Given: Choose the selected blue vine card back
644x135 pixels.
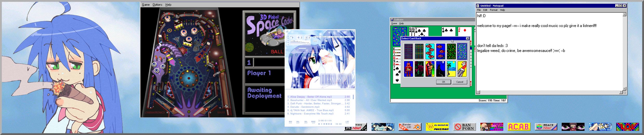Looking at the screenshot, I should click(462, 51).
